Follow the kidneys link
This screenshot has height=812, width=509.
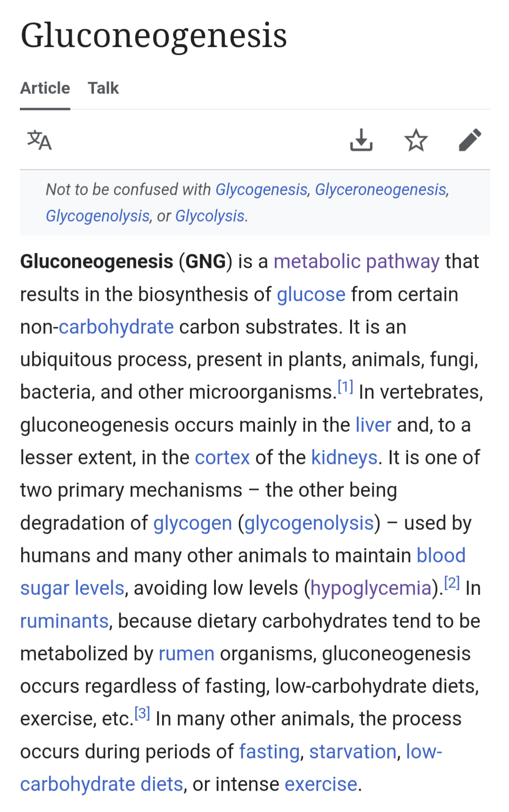coord(345,457)
